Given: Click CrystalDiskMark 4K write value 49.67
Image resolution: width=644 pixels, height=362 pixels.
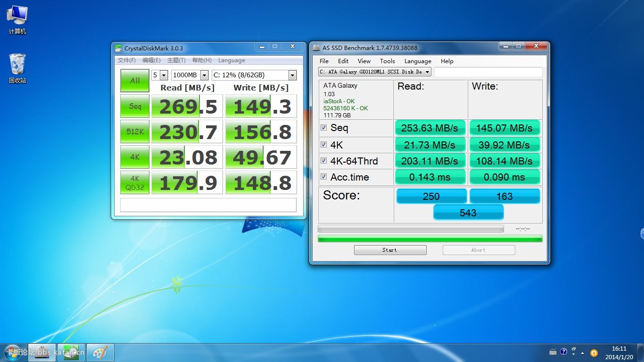Looking at the screenshot, I should click(x=261, y=157).
